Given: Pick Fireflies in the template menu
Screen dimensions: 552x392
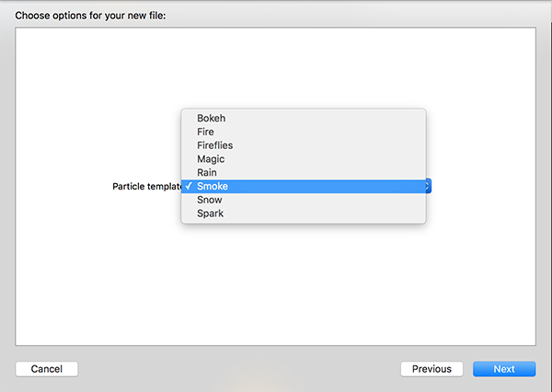Looking at the screenshot, I should pos(304,145).
